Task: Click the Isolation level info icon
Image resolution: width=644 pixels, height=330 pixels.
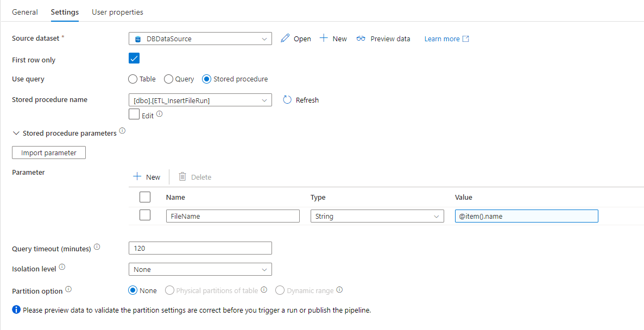Action: tap(62, 267)
